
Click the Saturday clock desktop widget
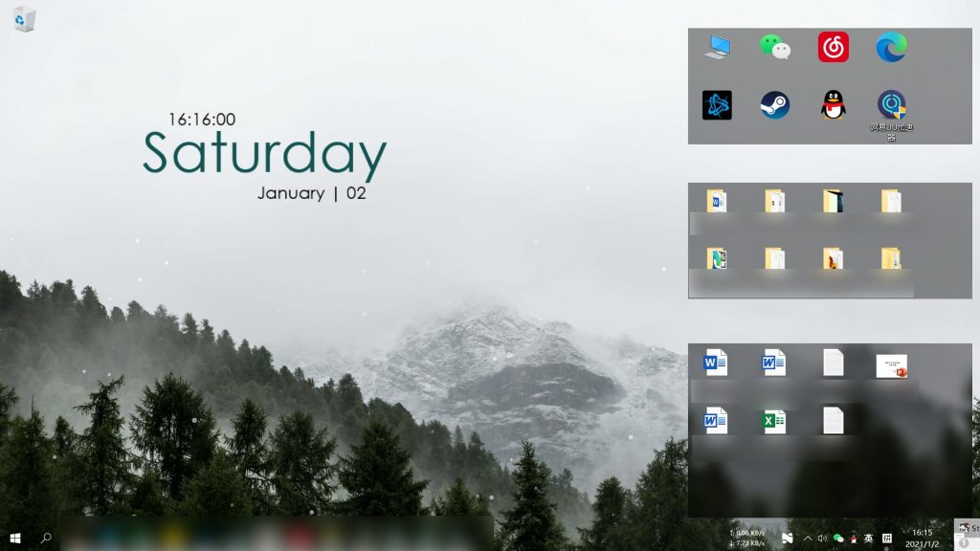pos(264,155)
